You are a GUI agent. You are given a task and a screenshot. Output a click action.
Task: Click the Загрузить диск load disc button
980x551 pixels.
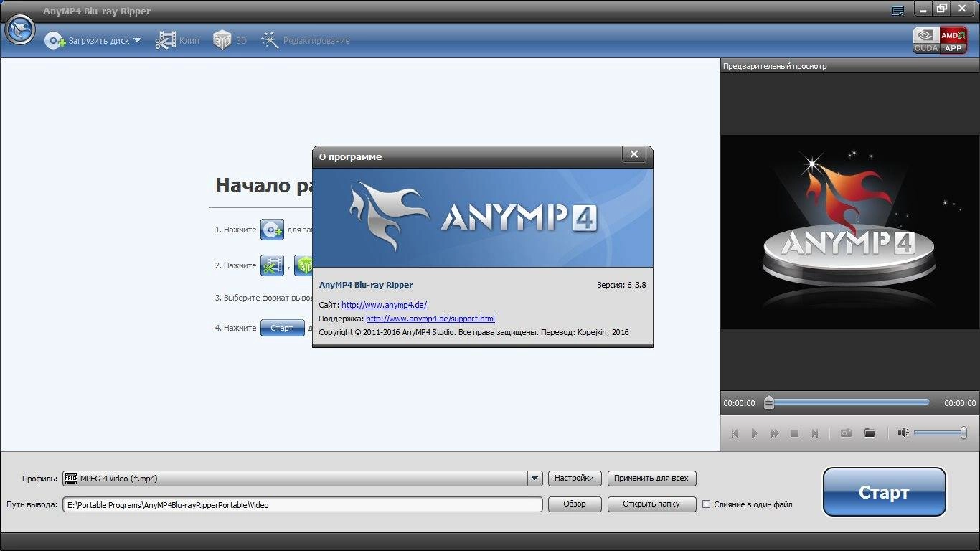click(x=87, y=41)
